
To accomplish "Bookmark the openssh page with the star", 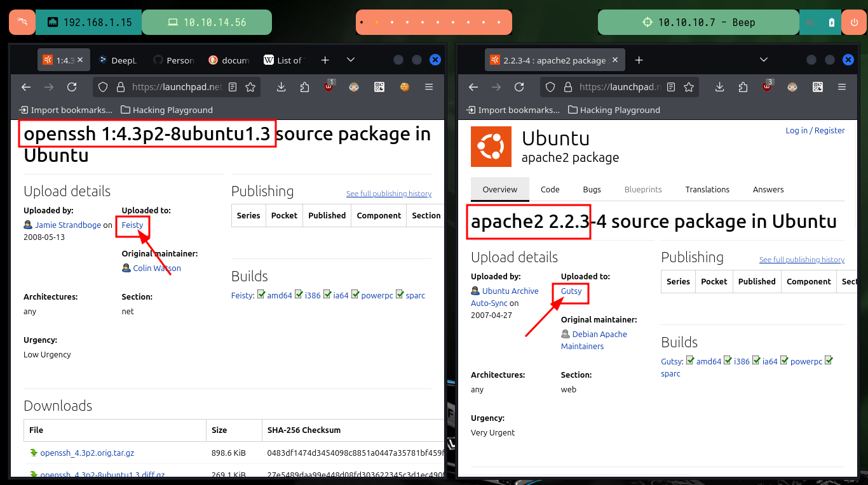I will coord(250,87).
